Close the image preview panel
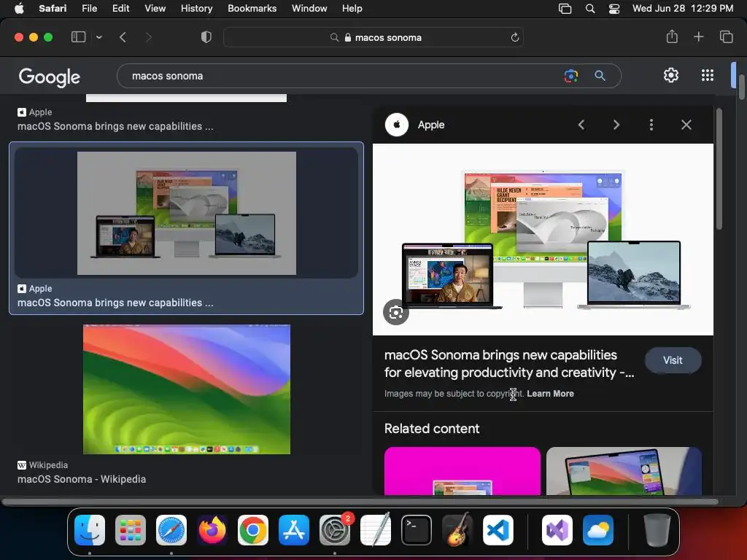This screenshot has height=560, width=747. 686,125
